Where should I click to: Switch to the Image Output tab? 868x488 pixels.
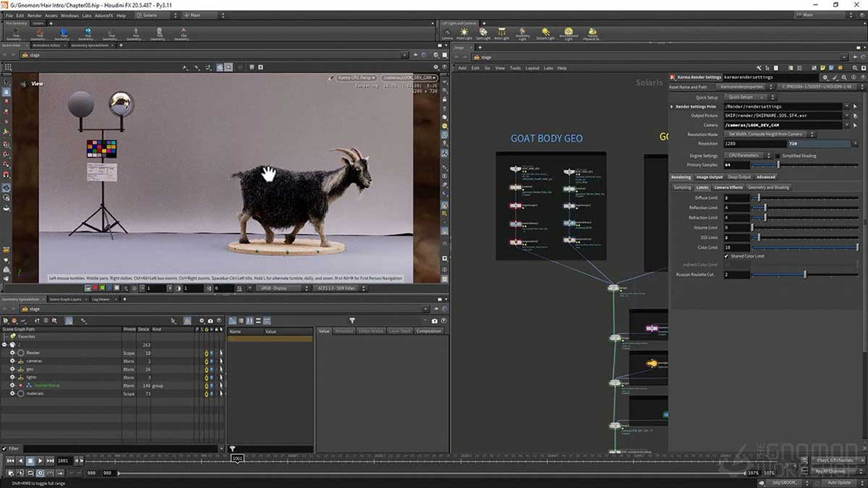709,176
